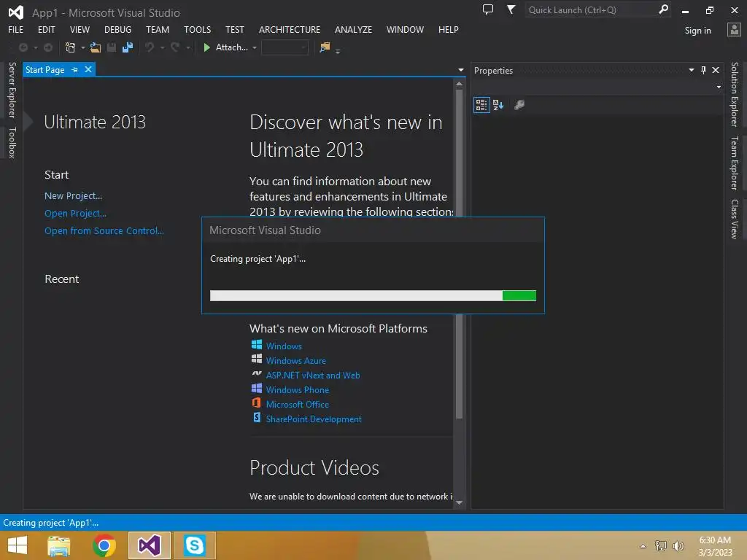Pin the Properties panel with auto-hide pushpin
This screenshot has width=747, height=560.
pyautogui.click(x=704, y=70)
